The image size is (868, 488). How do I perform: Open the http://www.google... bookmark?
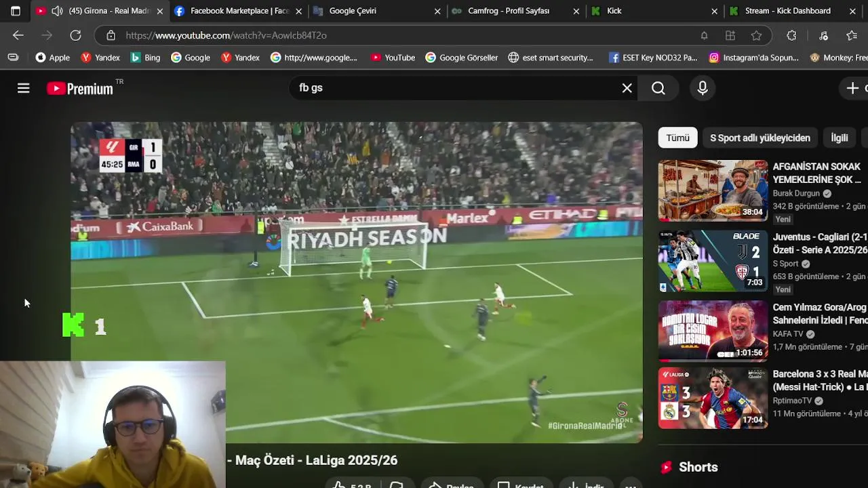click(313, 58)
